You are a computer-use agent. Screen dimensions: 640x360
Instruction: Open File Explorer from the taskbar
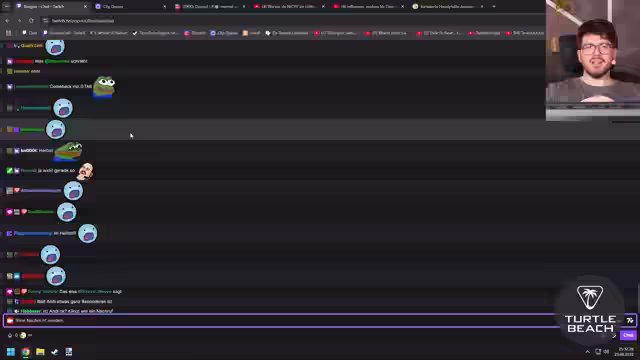pos(40,352)
